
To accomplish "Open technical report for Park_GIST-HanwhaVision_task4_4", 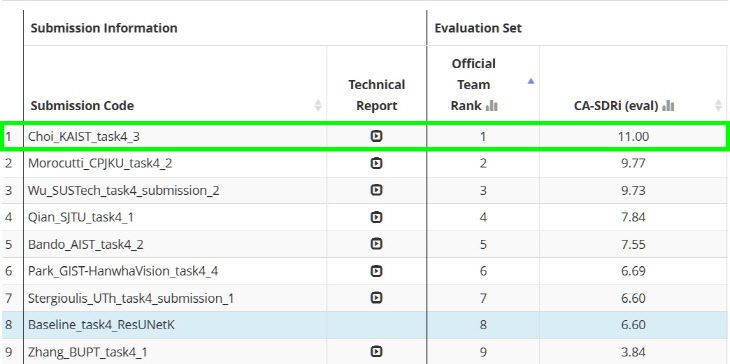I will point(376,271).
